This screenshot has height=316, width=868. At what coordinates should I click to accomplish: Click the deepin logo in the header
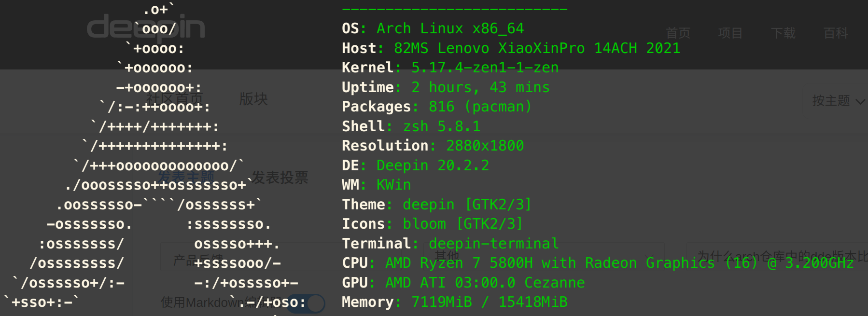click(145, 27)
